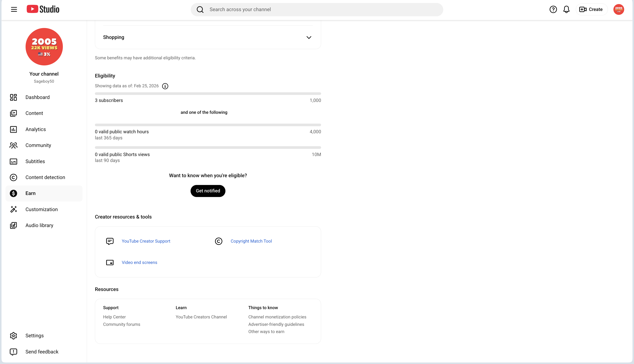The image size is (634, 364).
Task: Open Audio library in sidebar
Action: [44, 225]
